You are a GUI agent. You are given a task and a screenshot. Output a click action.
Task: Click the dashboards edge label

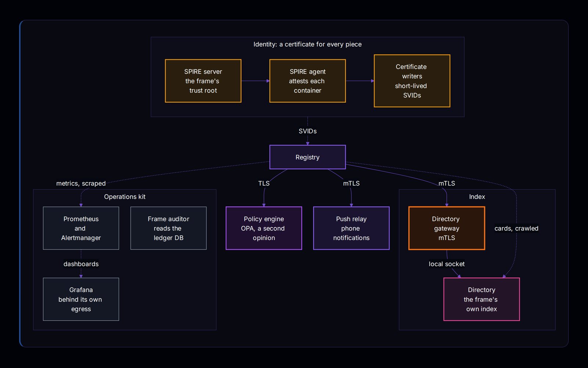point(81,264)
